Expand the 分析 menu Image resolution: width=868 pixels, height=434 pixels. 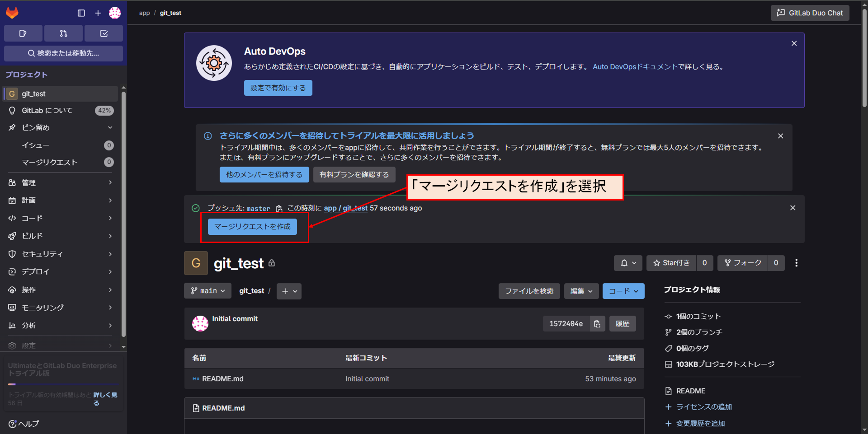[61, 326]
